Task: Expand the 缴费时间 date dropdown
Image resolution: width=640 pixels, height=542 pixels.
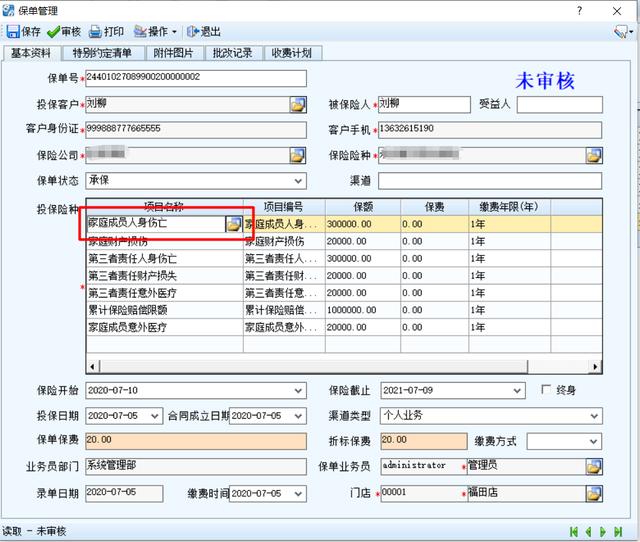Action: 298,493
